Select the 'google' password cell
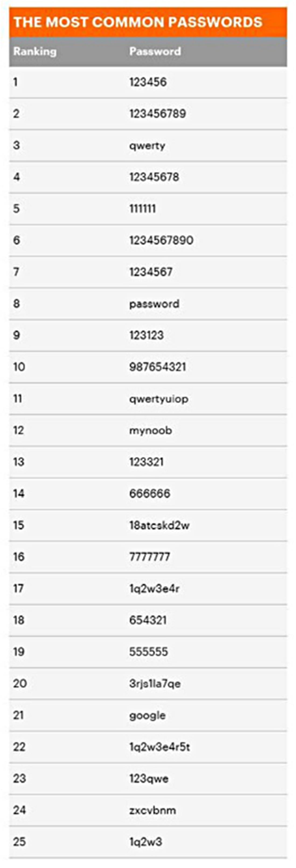Viewport: 296px width, 868px height. tap(147, 715)
